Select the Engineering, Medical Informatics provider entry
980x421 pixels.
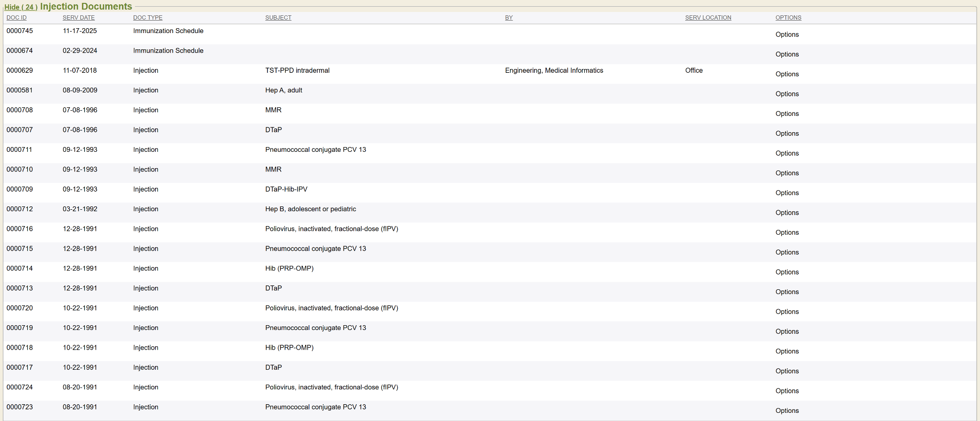[x=554, y=70]
